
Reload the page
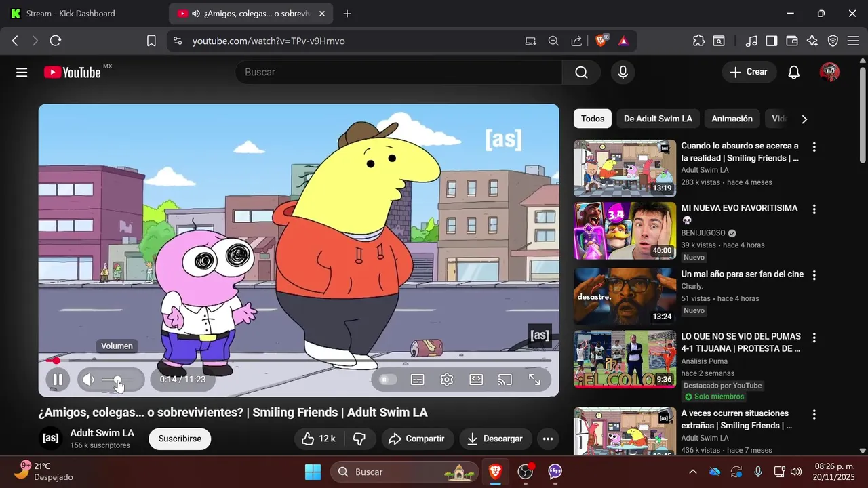(x=56, y=41)
